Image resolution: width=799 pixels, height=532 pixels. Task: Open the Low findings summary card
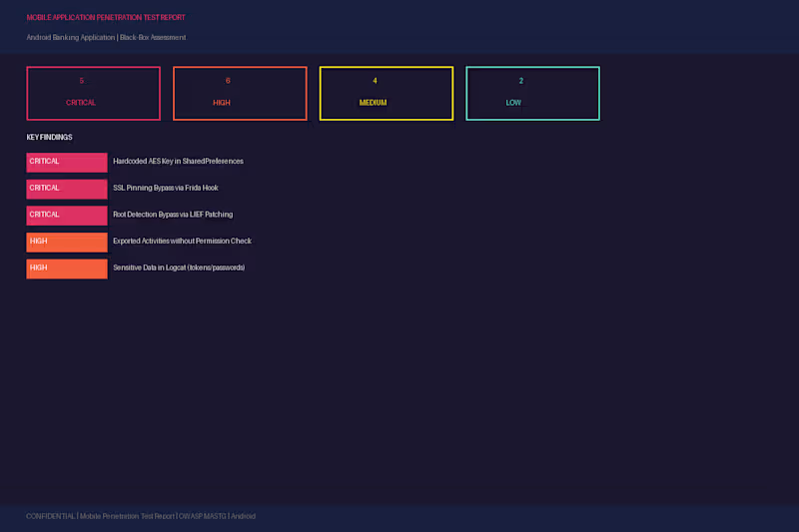[532, 93]
